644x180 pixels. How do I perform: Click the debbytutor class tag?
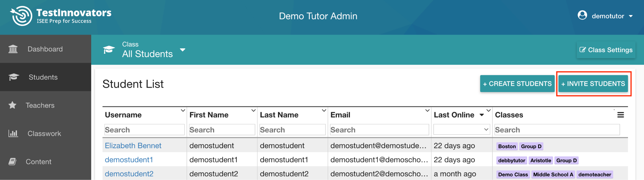click(512, 161)
